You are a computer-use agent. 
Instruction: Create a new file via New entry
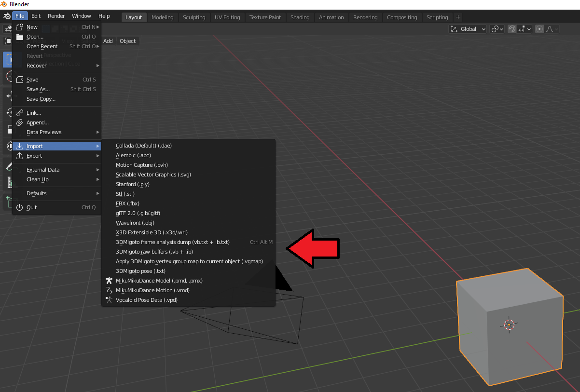(x=57, y=27)
